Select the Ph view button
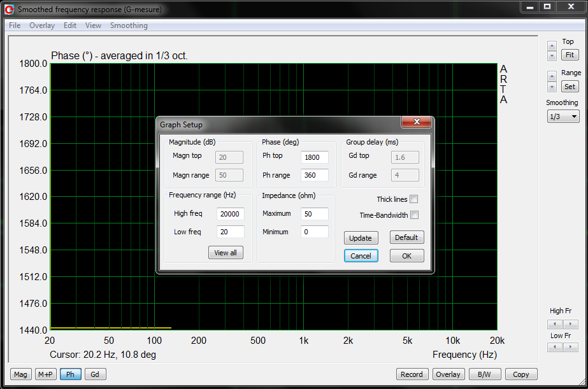This screenshot has height=389, width=588. tap(71, 374)
